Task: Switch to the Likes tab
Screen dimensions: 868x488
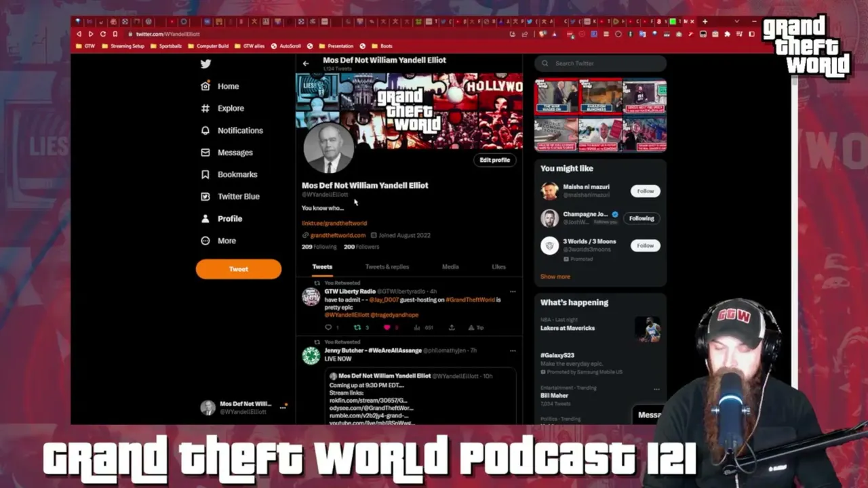Action: [x=498, y=267]
